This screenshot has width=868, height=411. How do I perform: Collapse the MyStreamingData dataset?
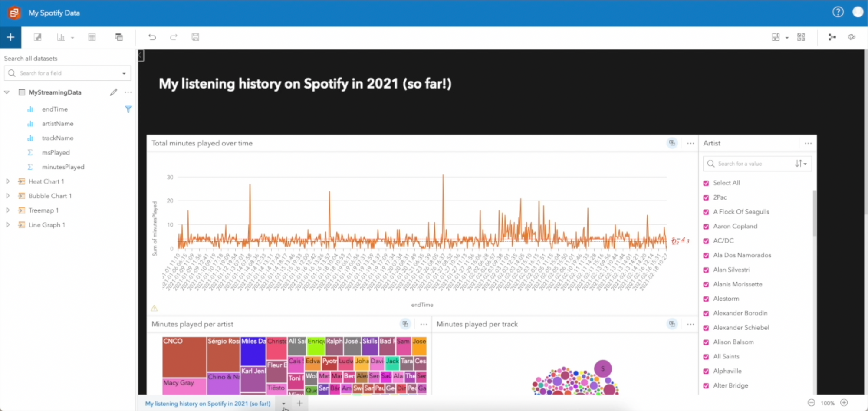7,92
